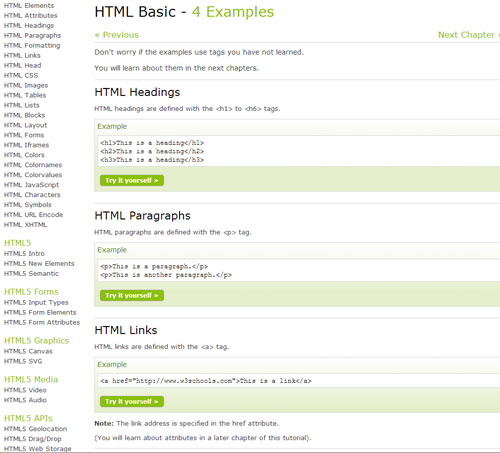Screen dimensions: 500x453
Task: Select HTML5 New Elements link
Action: click(39, 264)
